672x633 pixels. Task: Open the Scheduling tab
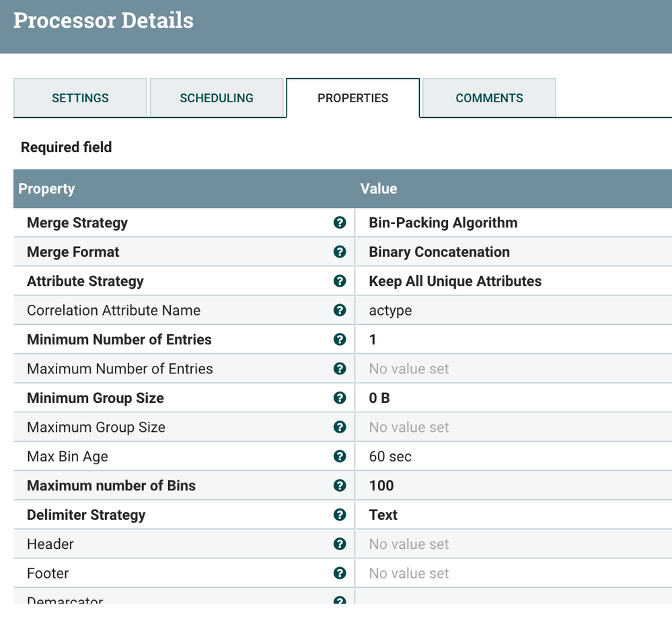217,98
